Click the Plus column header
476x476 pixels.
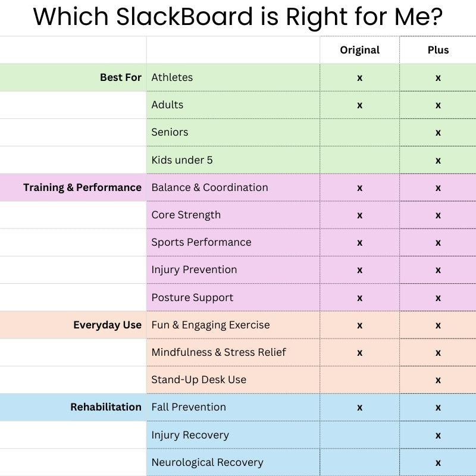tap(438, 50)
